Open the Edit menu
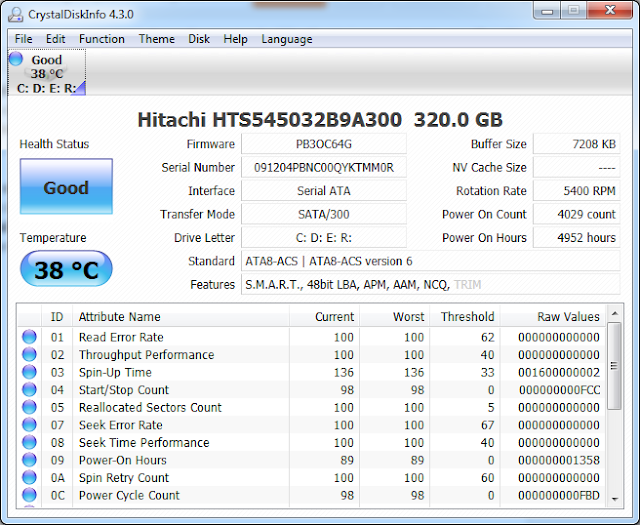Image resolution: width=640 pixels, height=525 pixels. [x=56, y=39]
